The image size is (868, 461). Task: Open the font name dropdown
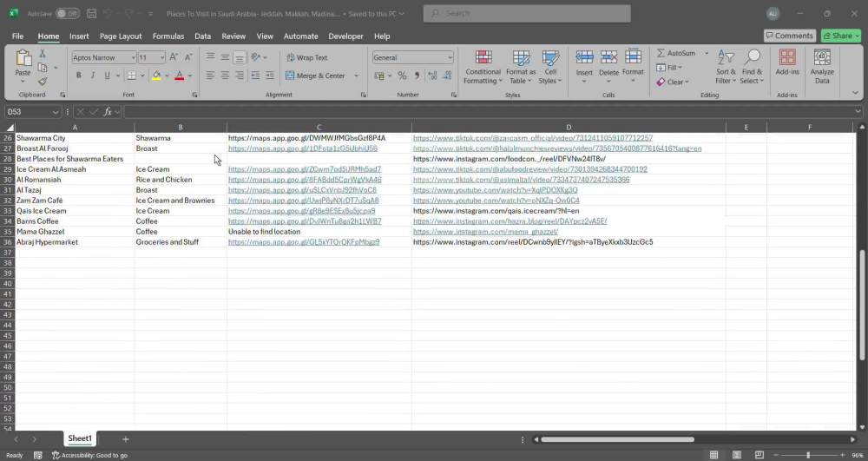point(133,57)
